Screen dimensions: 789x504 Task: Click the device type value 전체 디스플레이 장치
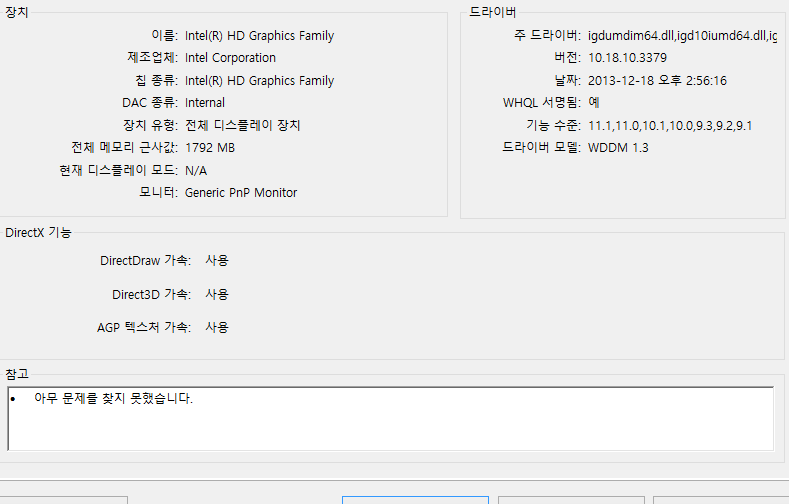[x=243, y=125]
